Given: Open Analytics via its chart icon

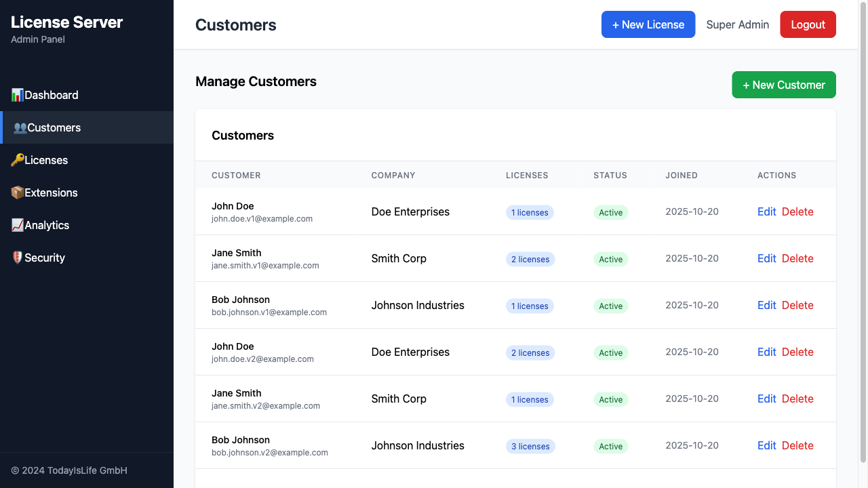Looking at the screenshot, I should 16,225.
